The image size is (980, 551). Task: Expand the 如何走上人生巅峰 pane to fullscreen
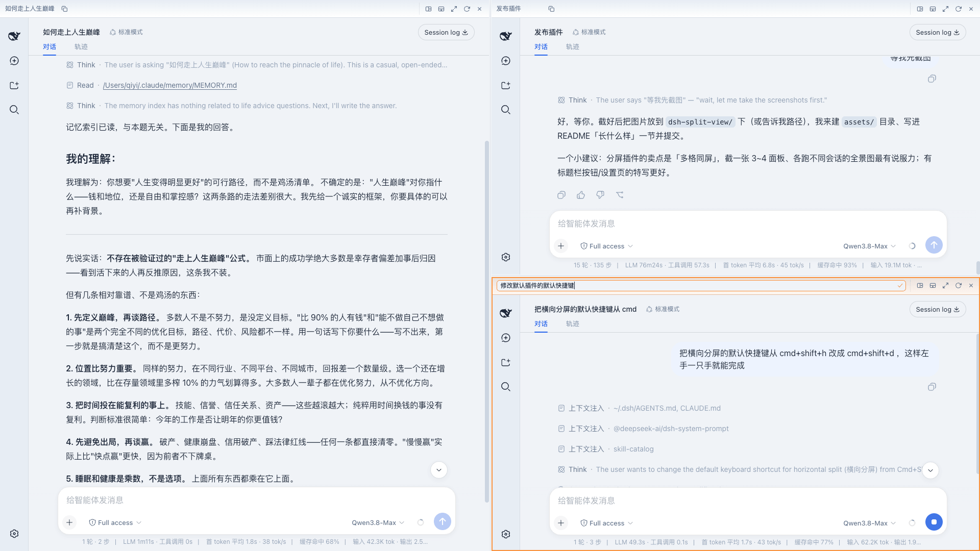[454, 9]
